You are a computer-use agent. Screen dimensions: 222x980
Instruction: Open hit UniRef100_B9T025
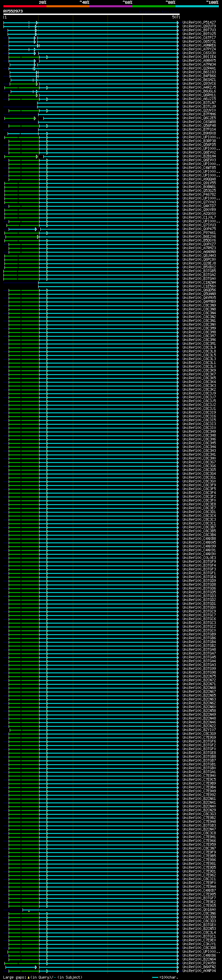199,34
